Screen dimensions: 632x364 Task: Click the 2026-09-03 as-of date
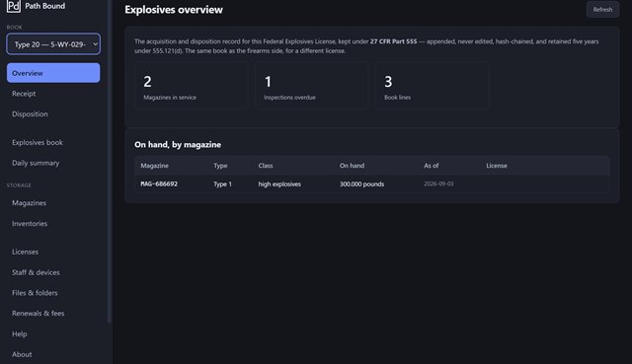[438, 184]
